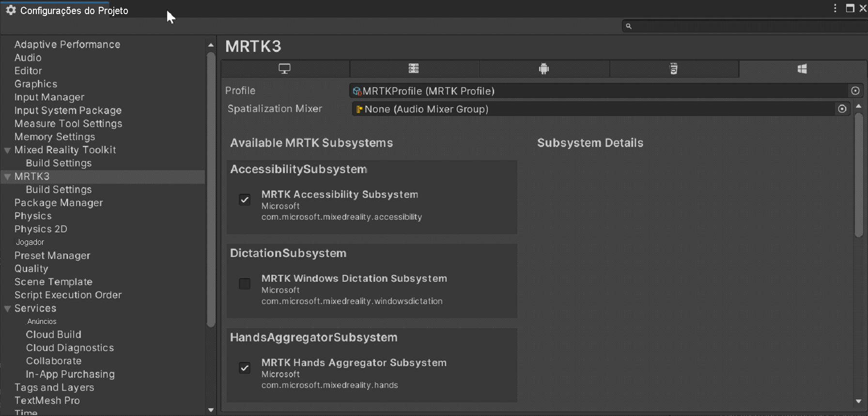The image size is (868, 416).
Task: Open Preset Manager settings
Action: [x=52, y=256]
